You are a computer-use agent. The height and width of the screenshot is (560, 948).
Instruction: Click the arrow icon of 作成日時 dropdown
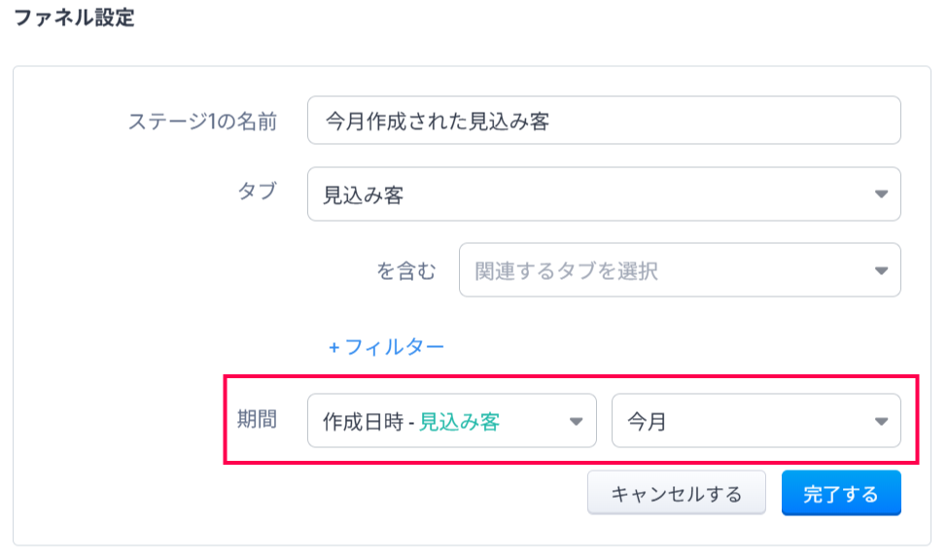(x=576, y=421)
